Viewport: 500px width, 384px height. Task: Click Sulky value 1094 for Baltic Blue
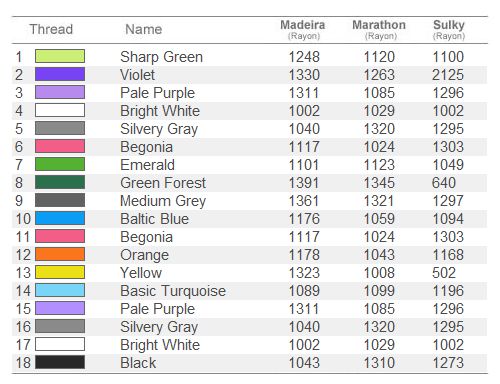coord(448,219)
